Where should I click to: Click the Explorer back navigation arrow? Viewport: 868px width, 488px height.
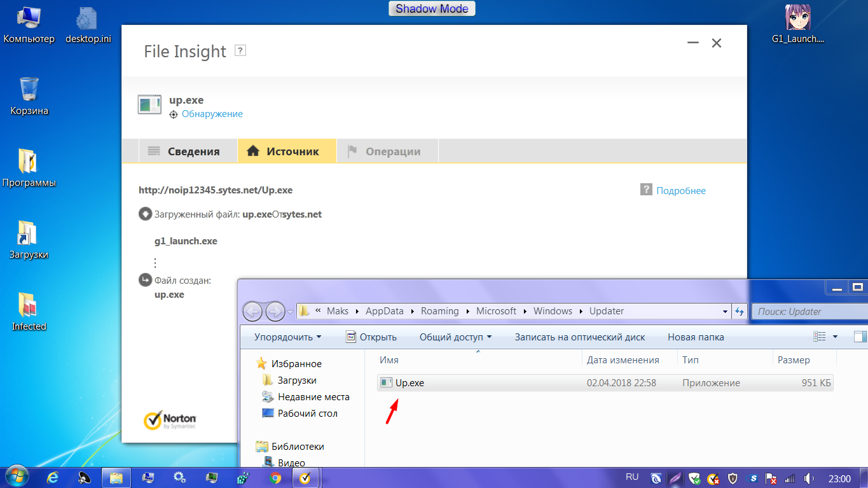253,312
